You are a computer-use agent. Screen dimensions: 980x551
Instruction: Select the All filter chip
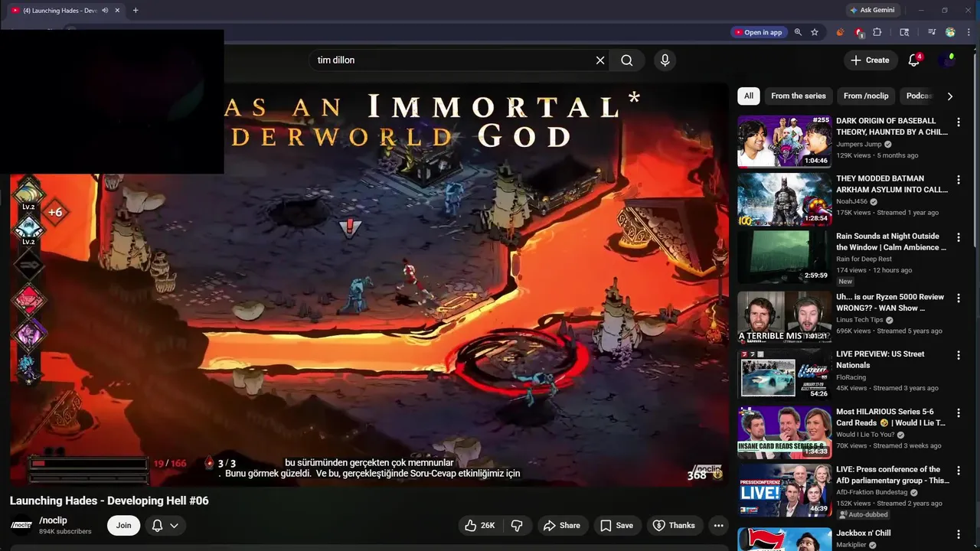pyautogui.click(x=748, y=96)
